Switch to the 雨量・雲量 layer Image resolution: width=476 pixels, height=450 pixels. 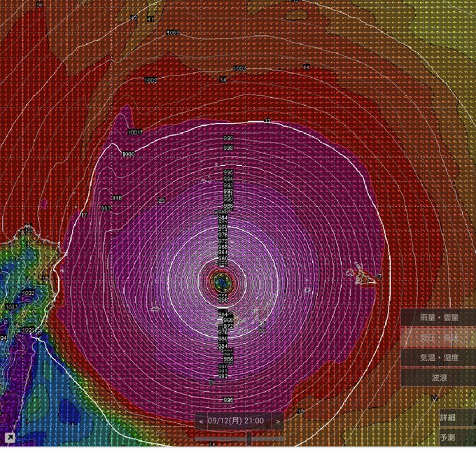[x=439, y=318]
